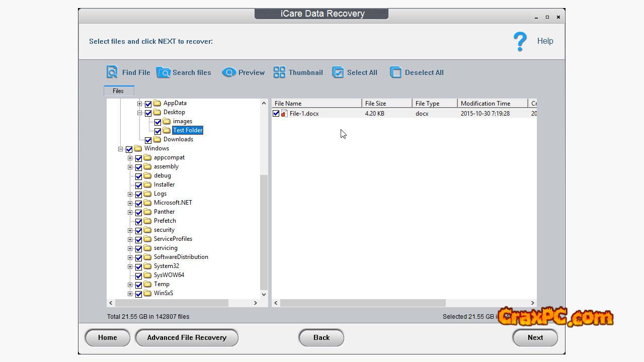Collapse the Desktop folder node

[x=140, y=113]
